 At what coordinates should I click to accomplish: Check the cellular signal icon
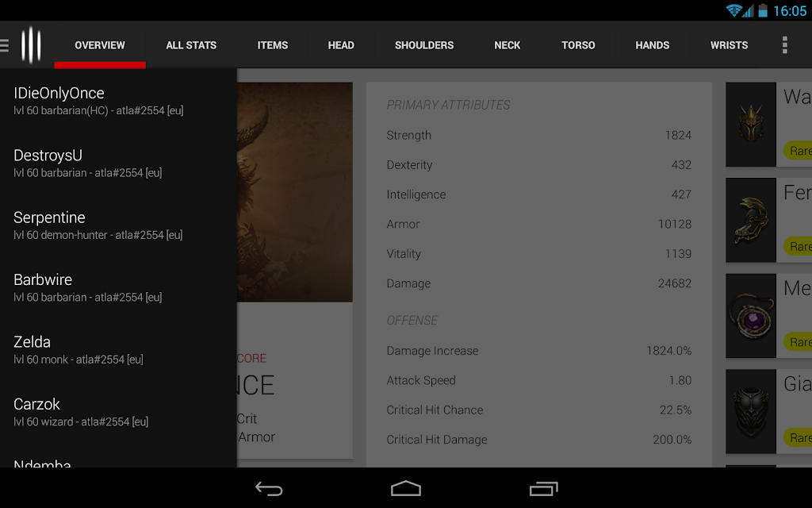coord(748,10)
